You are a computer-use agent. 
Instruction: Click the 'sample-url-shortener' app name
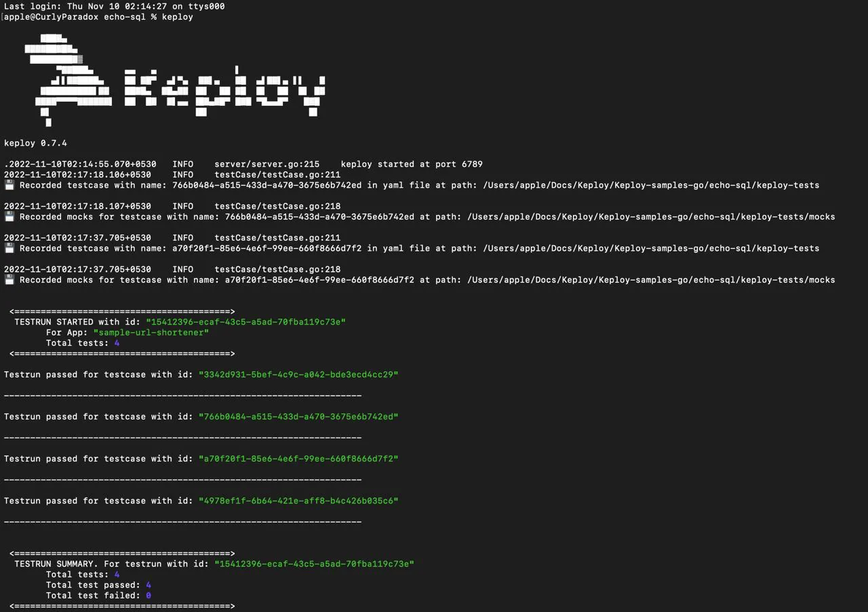point(151,332)
